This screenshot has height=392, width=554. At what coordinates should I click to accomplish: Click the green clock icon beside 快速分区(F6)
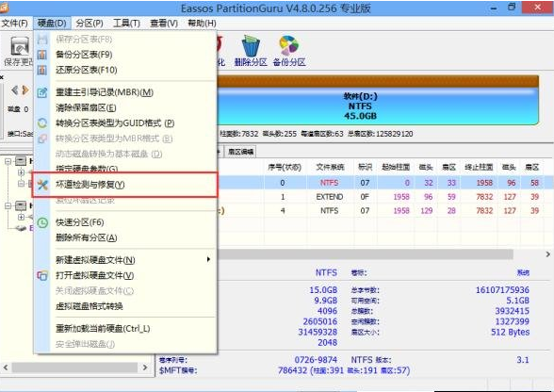coord(42,222)
